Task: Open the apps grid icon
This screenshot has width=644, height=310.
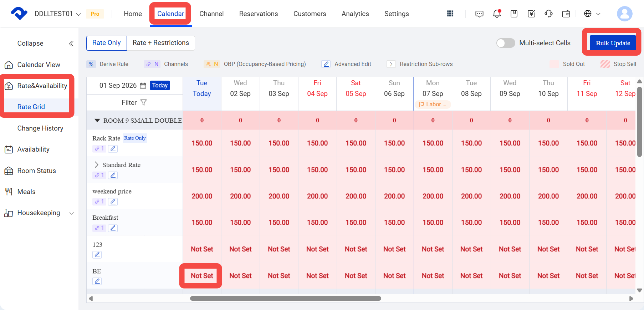Action: [x=450, y=14]
